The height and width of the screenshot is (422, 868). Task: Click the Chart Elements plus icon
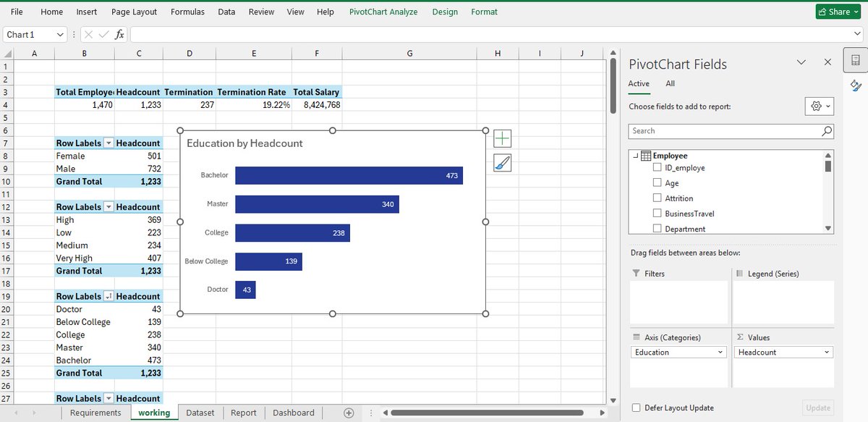[x=502, y=138]
